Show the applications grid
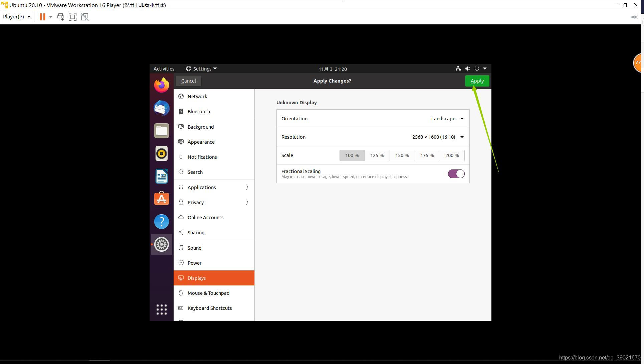This screenshot has height=364, width=644. 162,309
